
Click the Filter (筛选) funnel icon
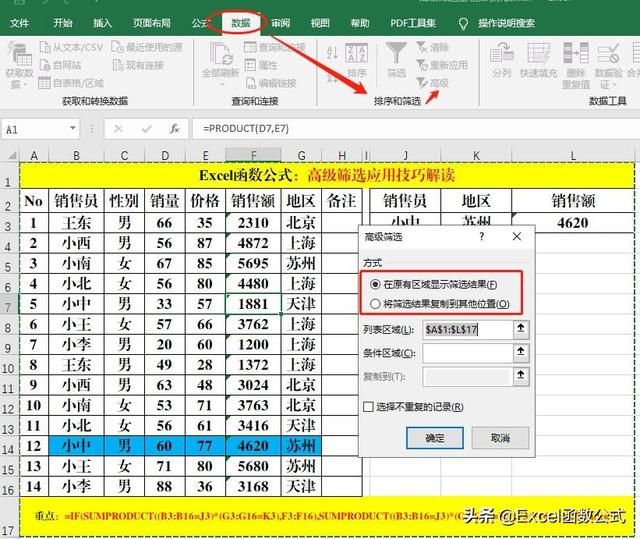tap(396, 53)
